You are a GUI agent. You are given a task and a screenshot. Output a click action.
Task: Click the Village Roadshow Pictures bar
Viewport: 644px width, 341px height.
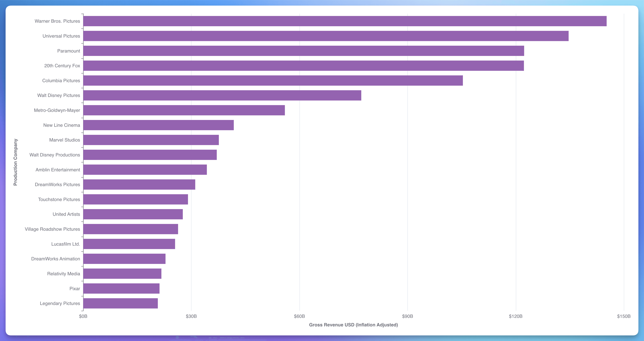point(131,229)
